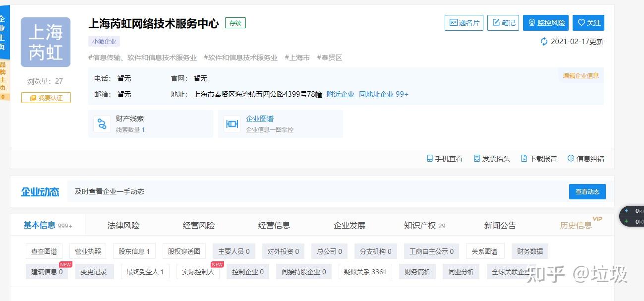Select 同业分析 sub-item

461,271
